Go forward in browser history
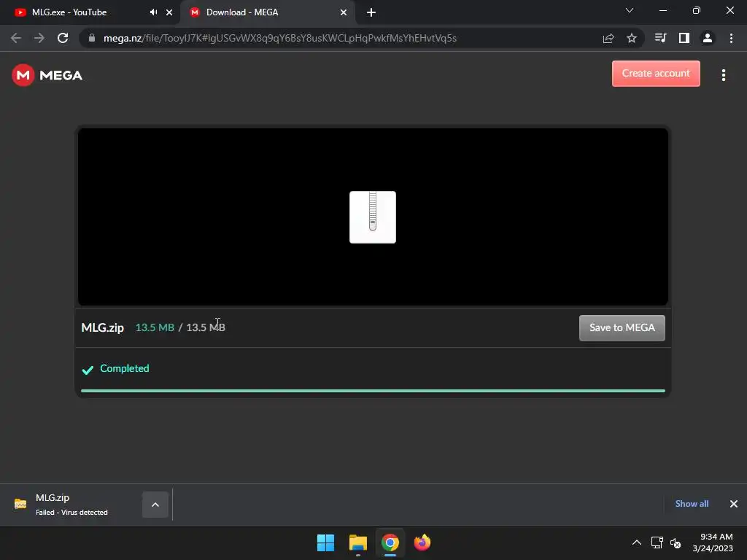Viewport: 747px width, 560px height. click(39, 38)
